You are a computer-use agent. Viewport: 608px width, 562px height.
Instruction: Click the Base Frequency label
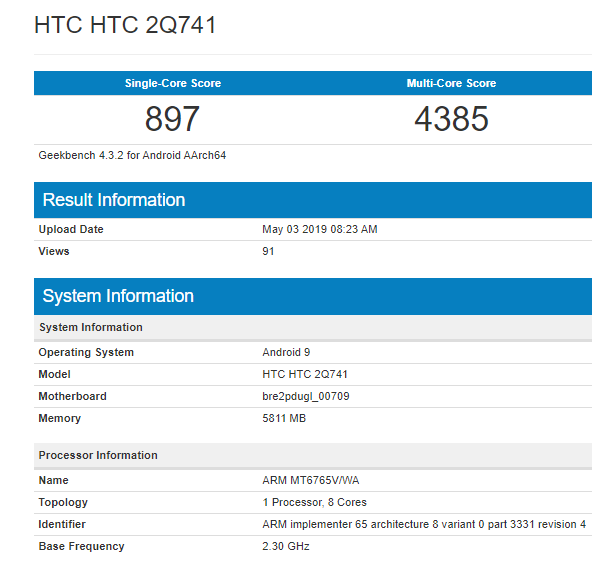pyautogui.click(x=81, y=546)
